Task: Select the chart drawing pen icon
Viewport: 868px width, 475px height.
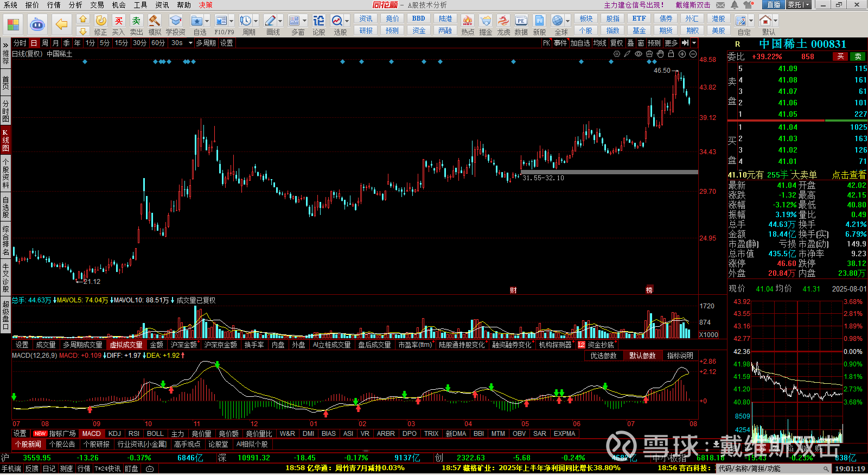Action: (x=628, y=54)
